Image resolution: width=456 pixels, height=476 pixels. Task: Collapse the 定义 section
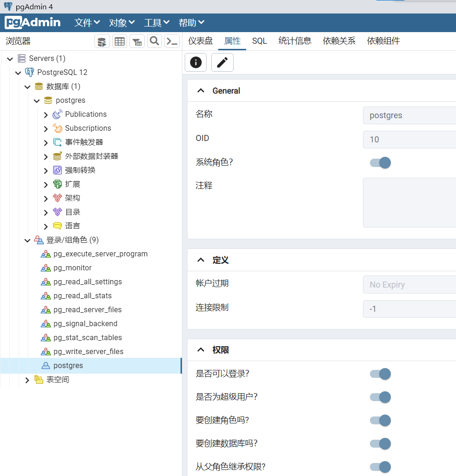coord(201,260)
